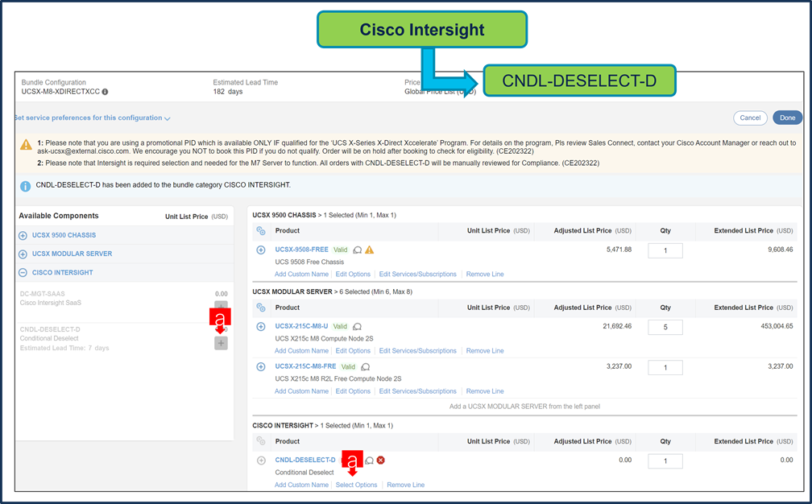Expand the UCSX-215C-M8-U product row
The height and width of the screenshot is (504, 812).
(x=261, y=327)
